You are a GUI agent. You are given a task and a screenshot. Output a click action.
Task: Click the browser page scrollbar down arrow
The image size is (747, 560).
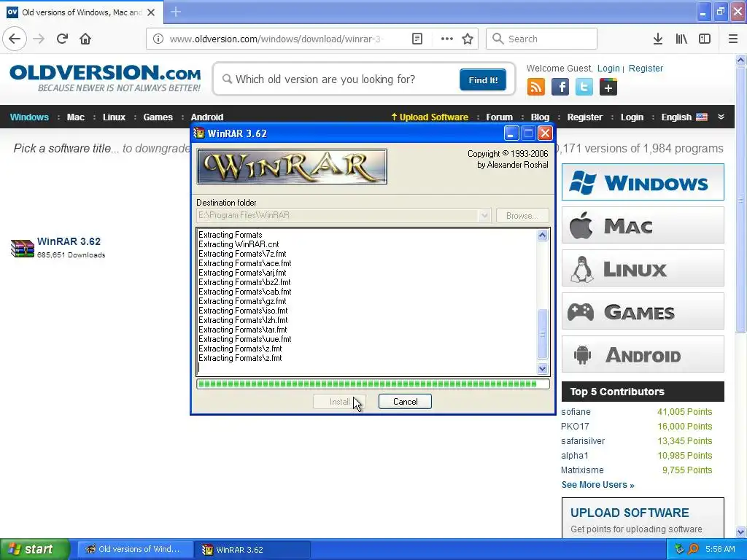click(741, 532)
